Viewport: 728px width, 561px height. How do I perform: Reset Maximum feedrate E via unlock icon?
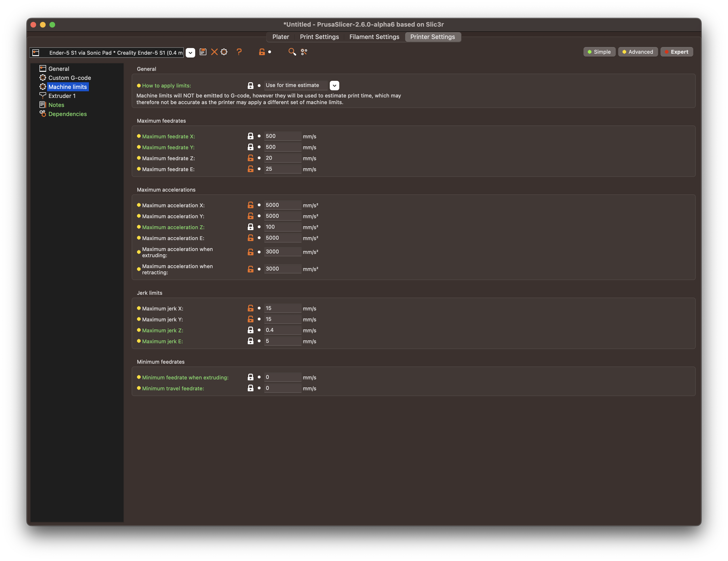coord(250,169)
